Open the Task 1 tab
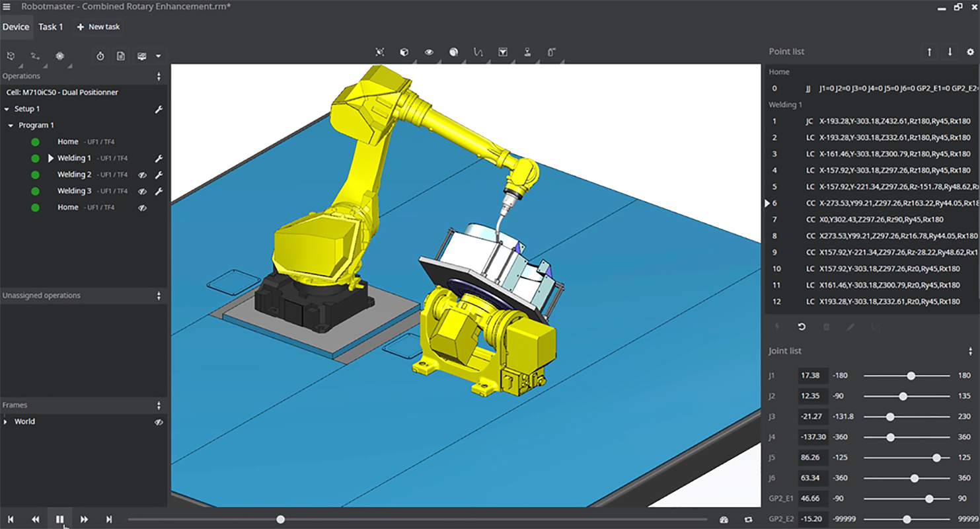Image resolution: width=980 pixels, height=529 pixels. click(x=51, y=26)
